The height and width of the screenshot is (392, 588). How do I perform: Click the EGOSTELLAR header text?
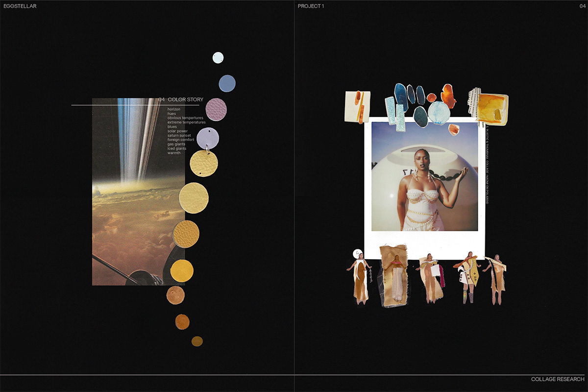click(20, 6)
